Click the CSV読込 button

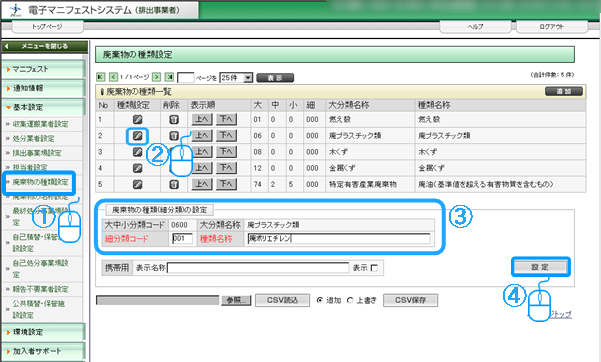pyautogui.click(x=282, y=300)
